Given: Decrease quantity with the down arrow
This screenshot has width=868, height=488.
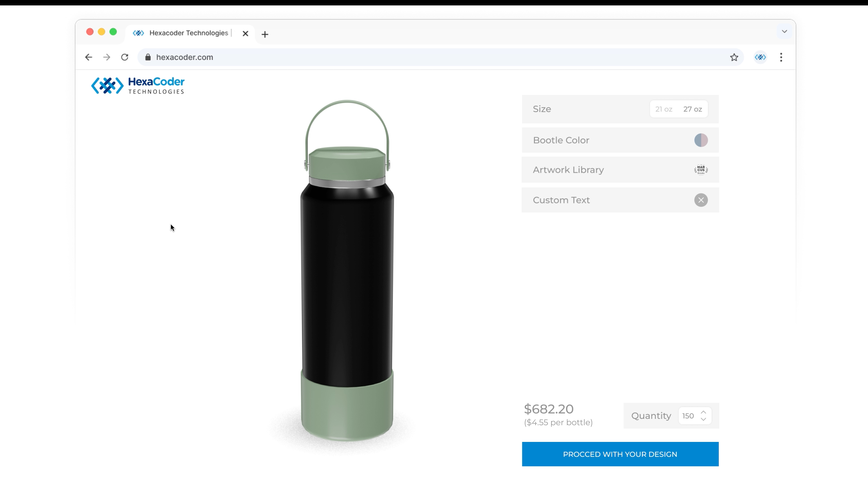Looking at the screenshot, I should (703, 420).
